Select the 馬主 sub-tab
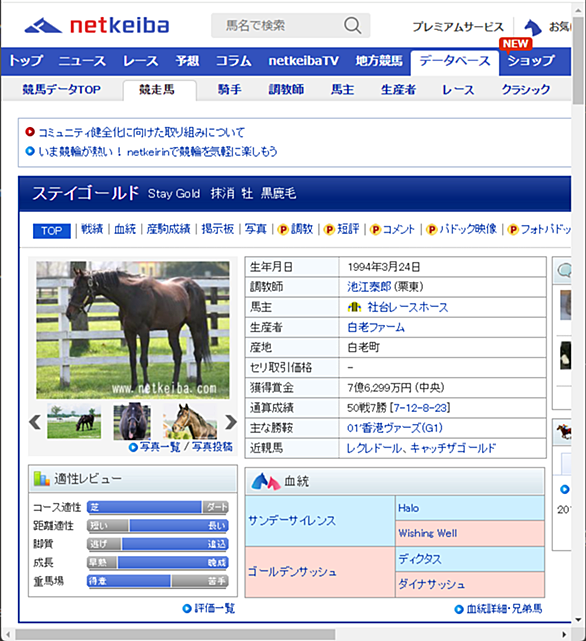Viewport: 586px width, 641px height. [x=342, y=90]
